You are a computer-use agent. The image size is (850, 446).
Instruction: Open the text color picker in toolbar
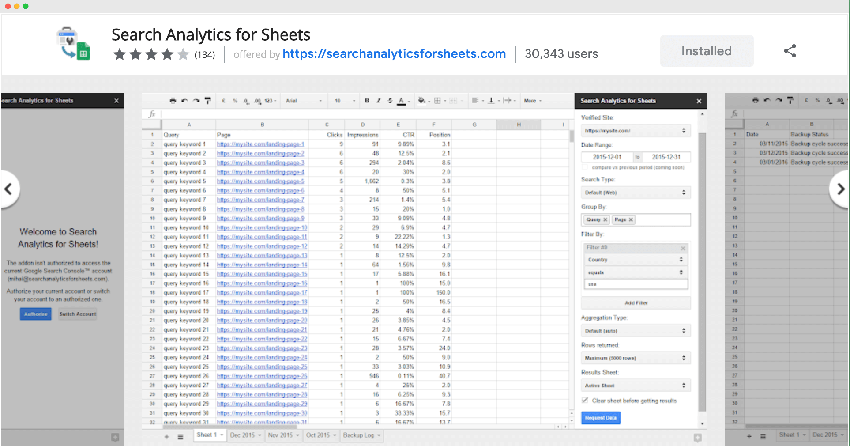pos(402,101)
